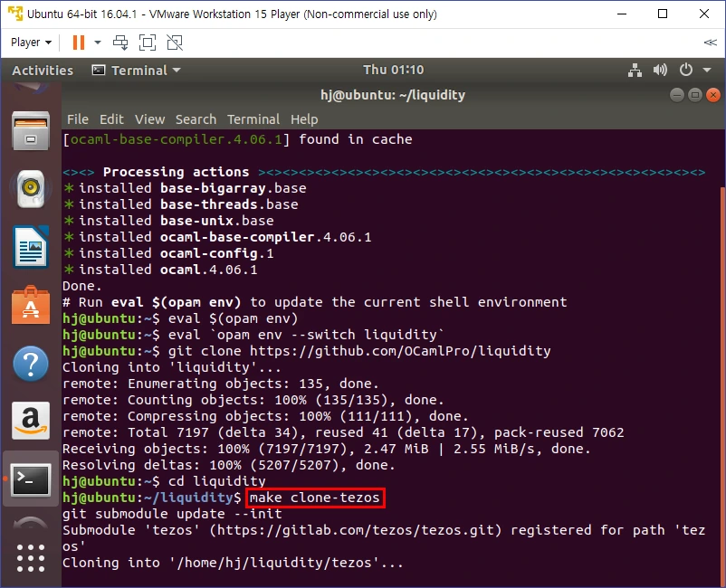Open the View menu in terminal
Screen dimensions: 726x588
click(149, 119)
